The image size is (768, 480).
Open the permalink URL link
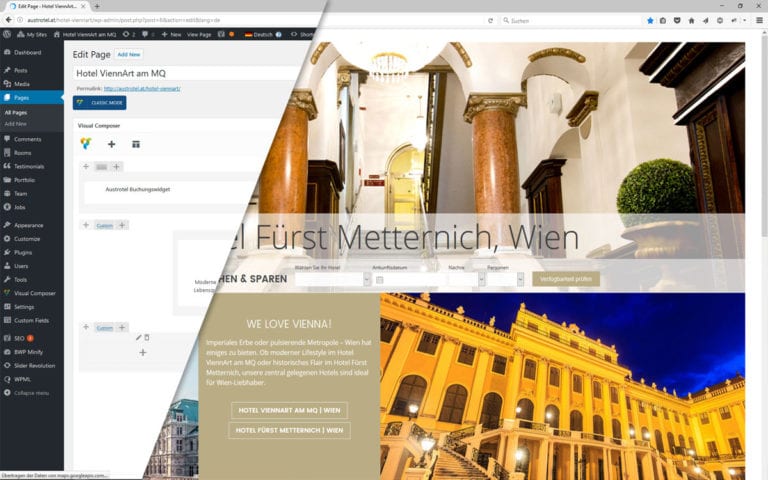pyautogui.click(x=142, y=89)
